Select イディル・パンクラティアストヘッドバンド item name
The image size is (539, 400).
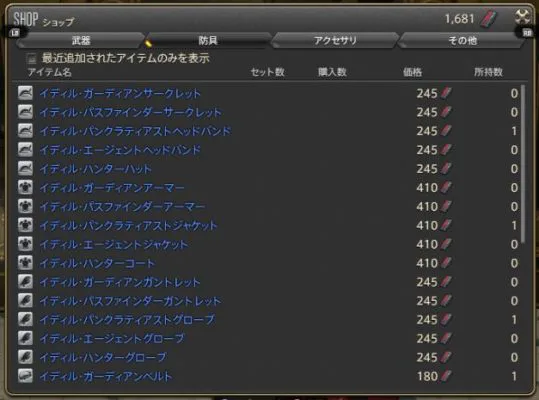point(135,131)
